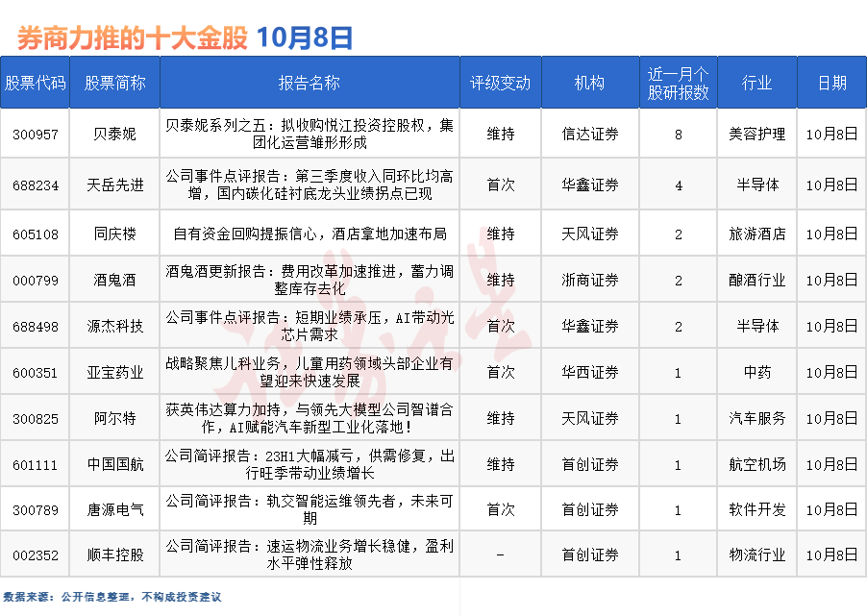Click the 半导体 cell in 源杰科技 row

coord(757,326)
